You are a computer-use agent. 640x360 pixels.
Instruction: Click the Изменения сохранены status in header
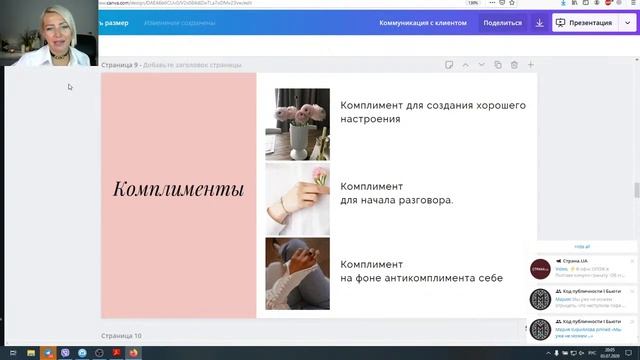click(x=180, y=23)
